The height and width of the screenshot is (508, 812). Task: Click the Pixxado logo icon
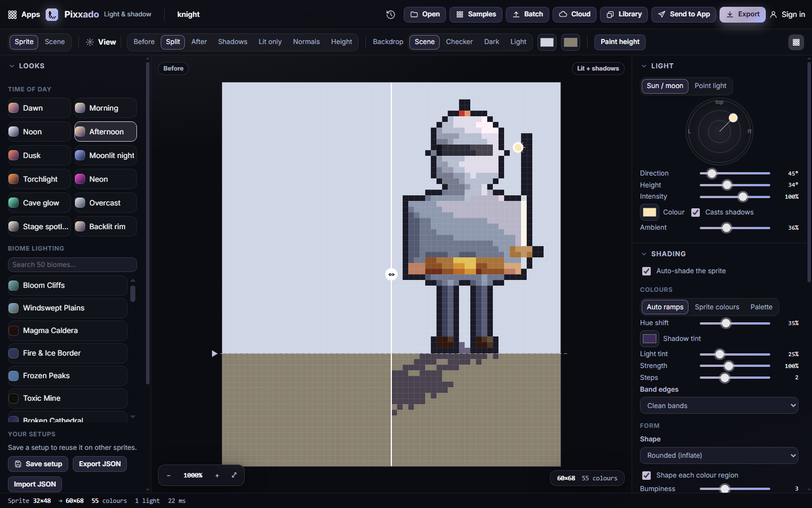(x=52, y=15)
